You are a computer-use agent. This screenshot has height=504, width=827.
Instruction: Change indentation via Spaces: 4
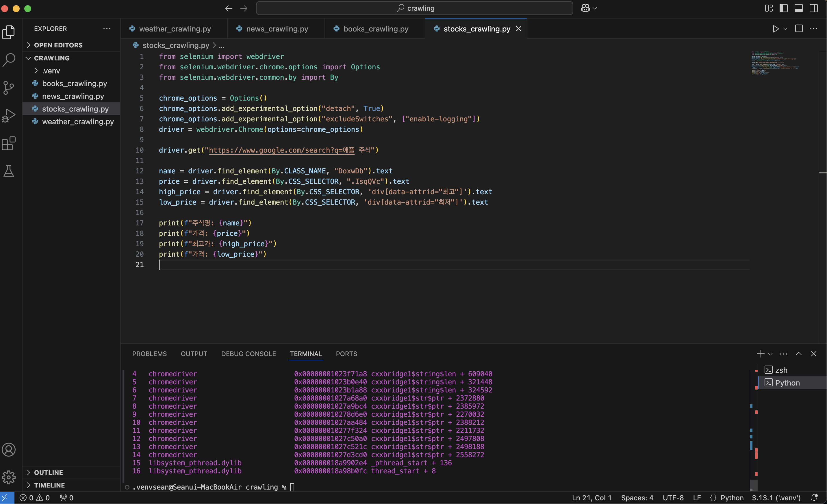(637, 498)
